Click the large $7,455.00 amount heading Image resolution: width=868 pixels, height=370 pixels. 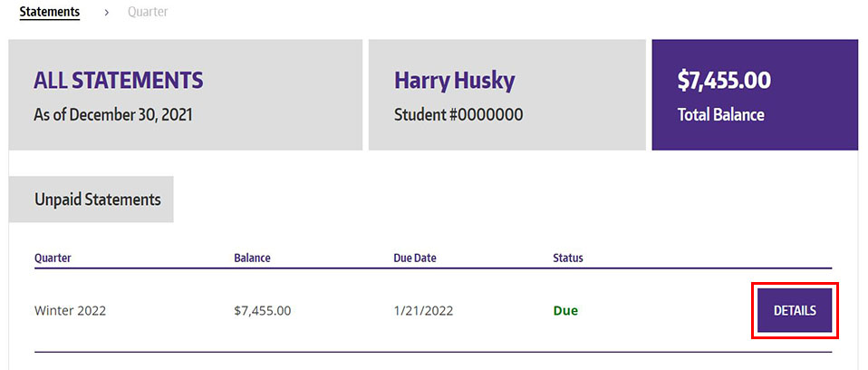pyautogui.click(x=724, y=81)
